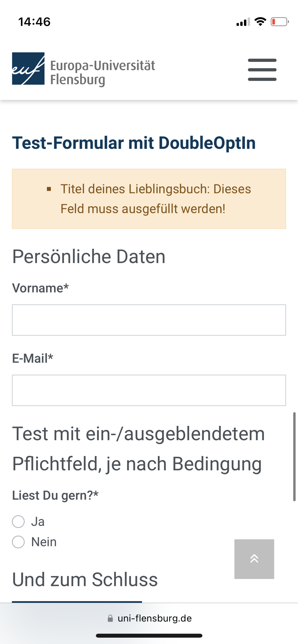298x644 pixels.
Task: Tap the "Vorname" field label
Action: (40, 288)
